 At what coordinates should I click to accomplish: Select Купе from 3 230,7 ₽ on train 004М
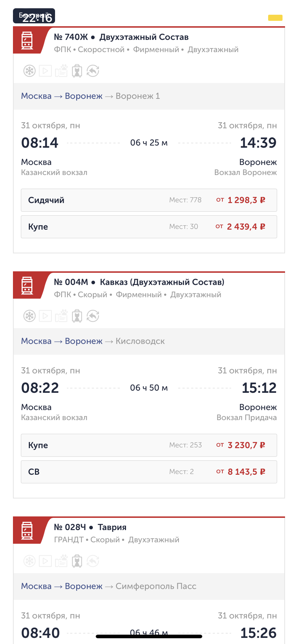point(149,445)
